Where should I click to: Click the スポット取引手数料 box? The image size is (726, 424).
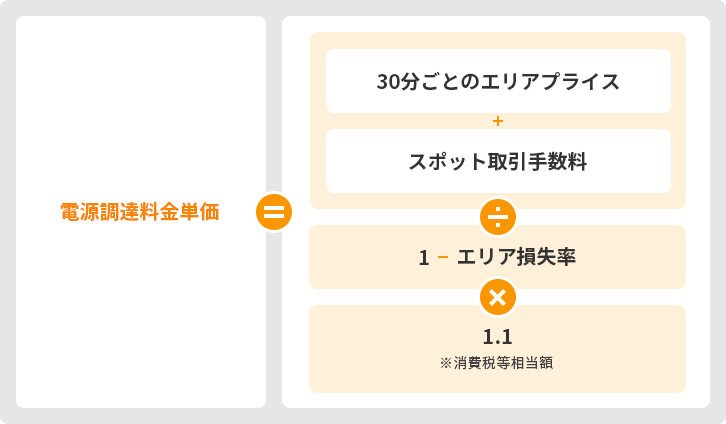pyautogui.click(x=498, y=161)
